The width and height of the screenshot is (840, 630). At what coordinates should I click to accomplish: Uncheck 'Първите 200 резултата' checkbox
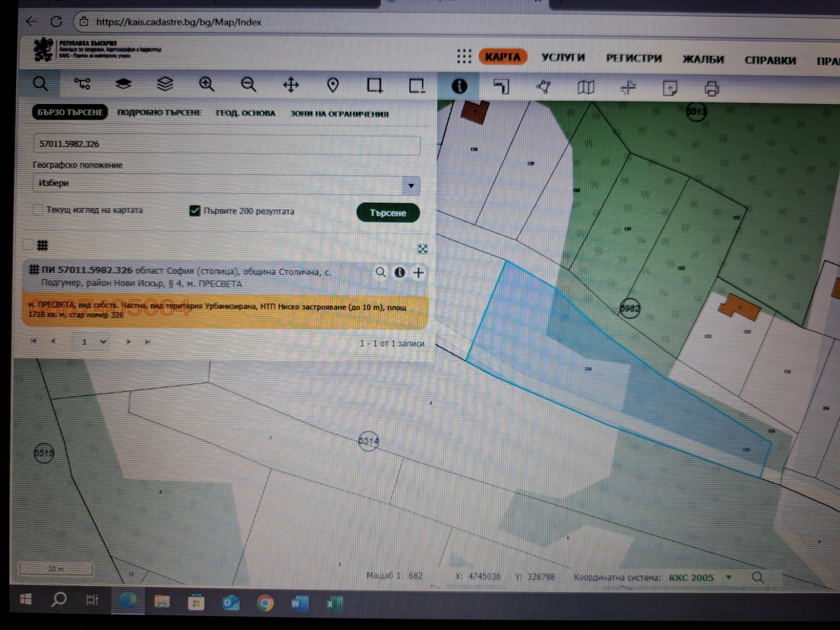click(195, 211)
